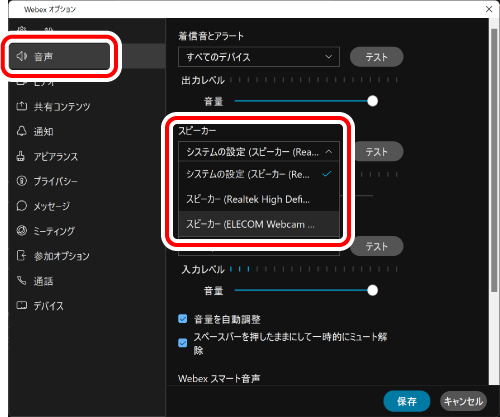Click 保存 to save the settings

[407, 401]
